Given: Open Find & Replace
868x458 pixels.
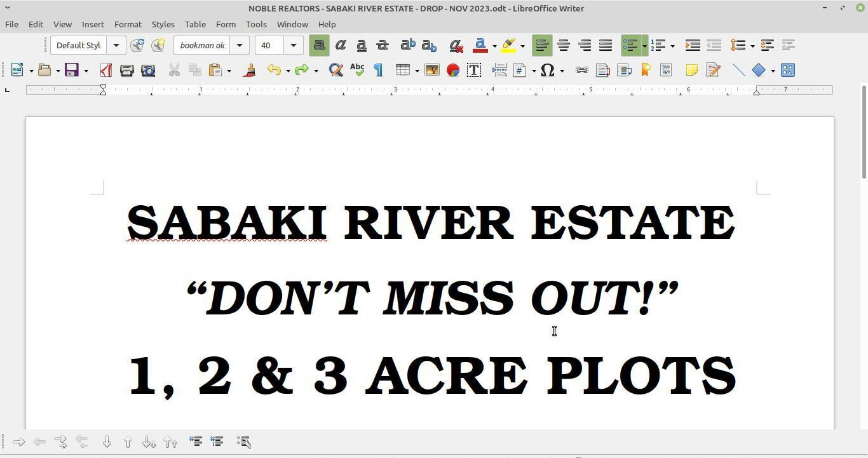Looking at the screenshot, I should click(336, 70).
